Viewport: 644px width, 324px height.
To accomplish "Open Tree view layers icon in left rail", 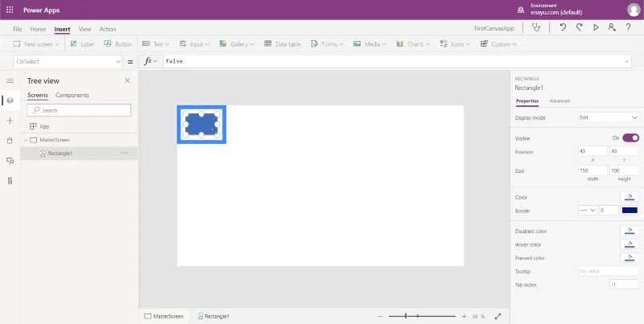I will [x=10, y=100].
